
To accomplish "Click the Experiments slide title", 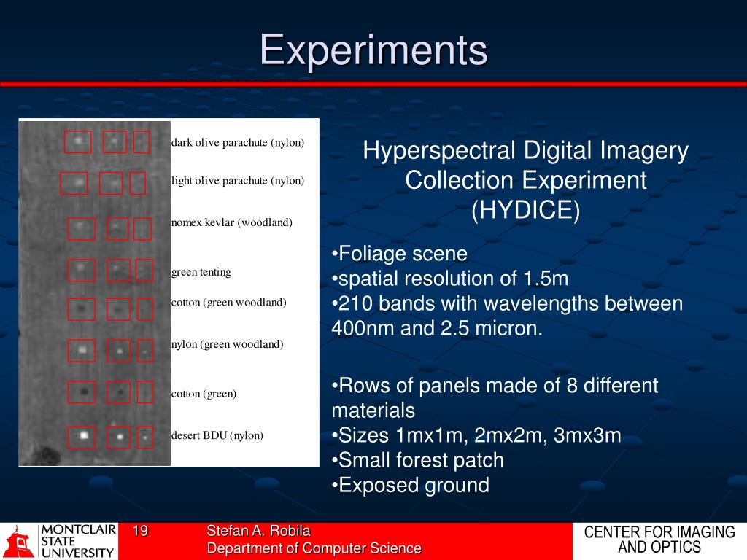I will pyautogui.click(x=373, y=50).
